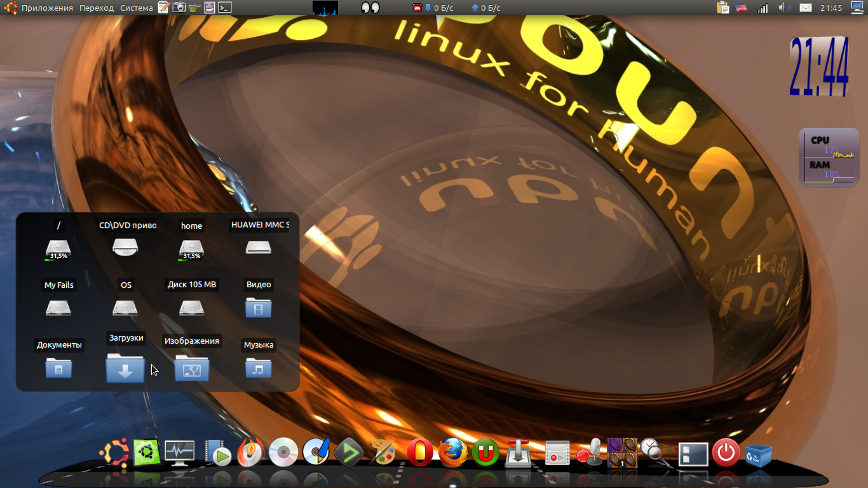Viewport: 868px width, 488px height.
Task: Click the CPU and RAM monitor widget
Action: pos(829,158)
